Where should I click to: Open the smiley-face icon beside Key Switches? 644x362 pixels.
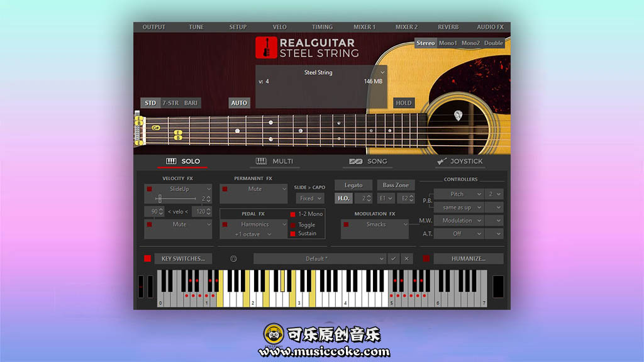[x=233, y=258]
